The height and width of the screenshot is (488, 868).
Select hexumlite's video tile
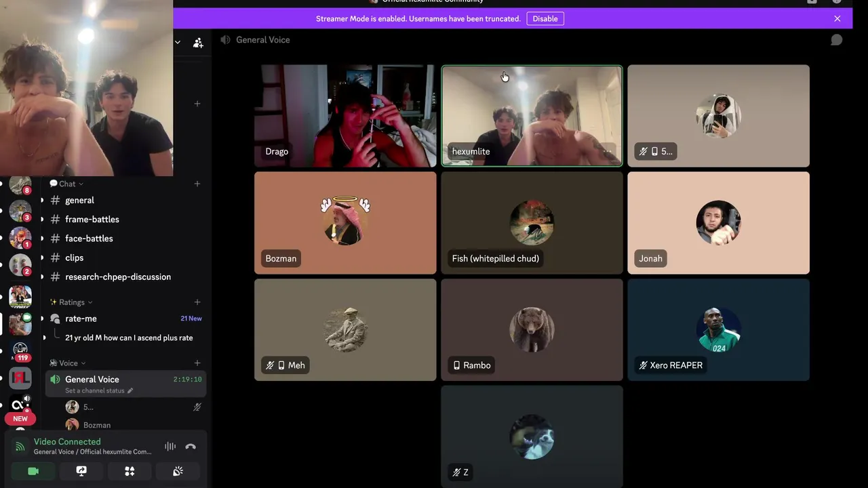[x=532, y=116]
